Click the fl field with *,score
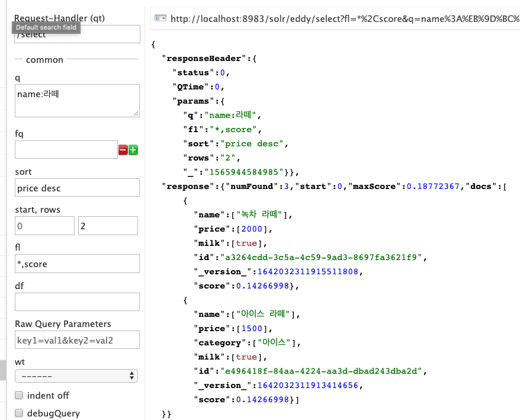 point(77,264)
